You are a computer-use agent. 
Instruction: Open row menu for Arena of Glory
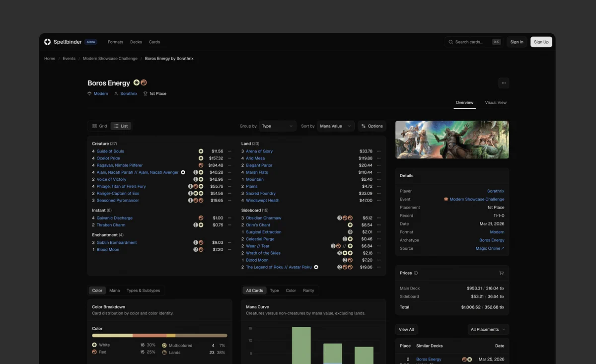[379, 151]
